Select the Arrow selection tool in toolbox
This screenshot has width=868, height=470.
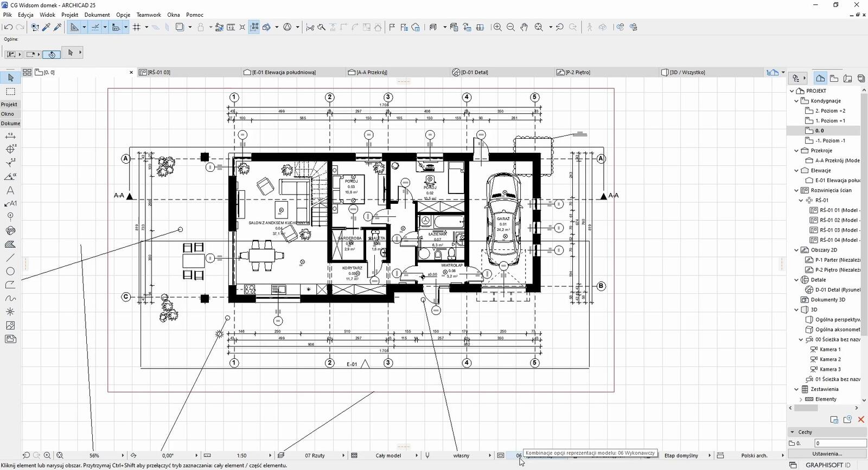(x=10, y=78)
